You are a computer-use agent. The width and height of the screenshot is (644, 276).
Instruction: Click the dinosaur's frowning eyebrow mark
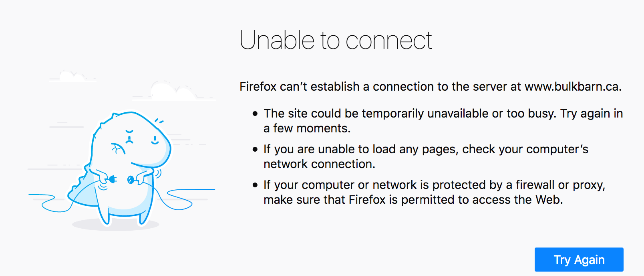click(x=129, y=131)
